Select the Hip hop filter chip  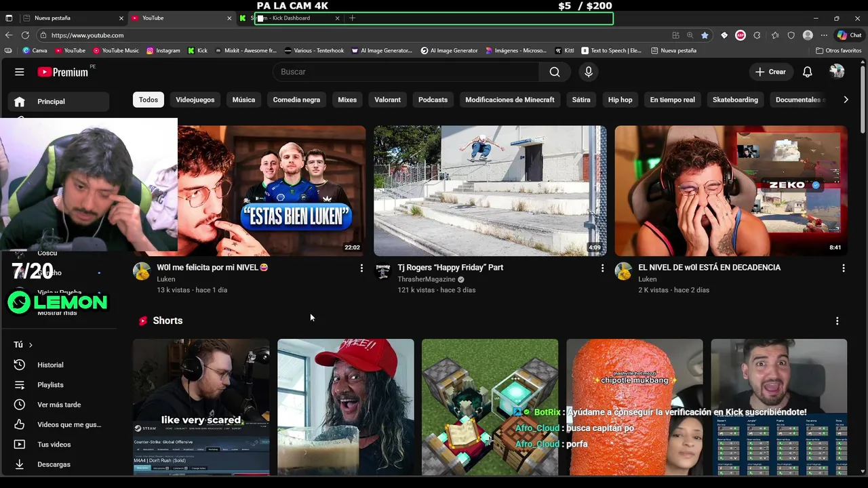(620, 100)
